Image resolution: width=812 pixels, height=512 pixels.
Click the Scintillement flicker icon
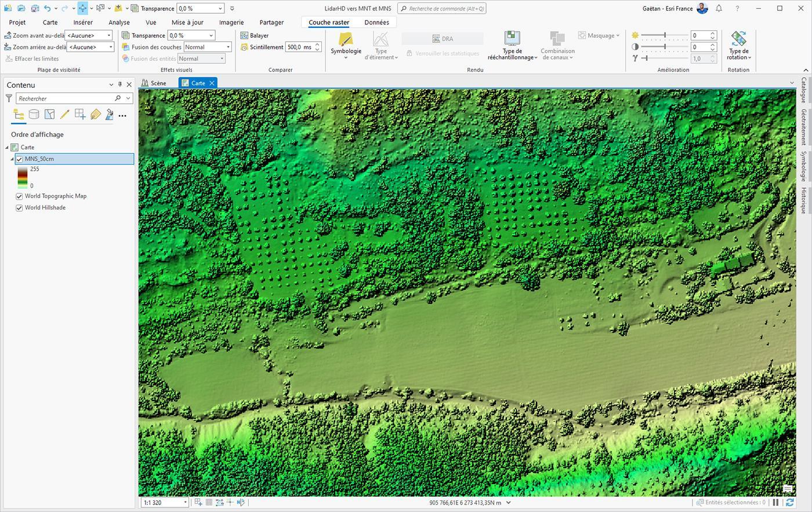pyautogui.click(x=244, y=47)
